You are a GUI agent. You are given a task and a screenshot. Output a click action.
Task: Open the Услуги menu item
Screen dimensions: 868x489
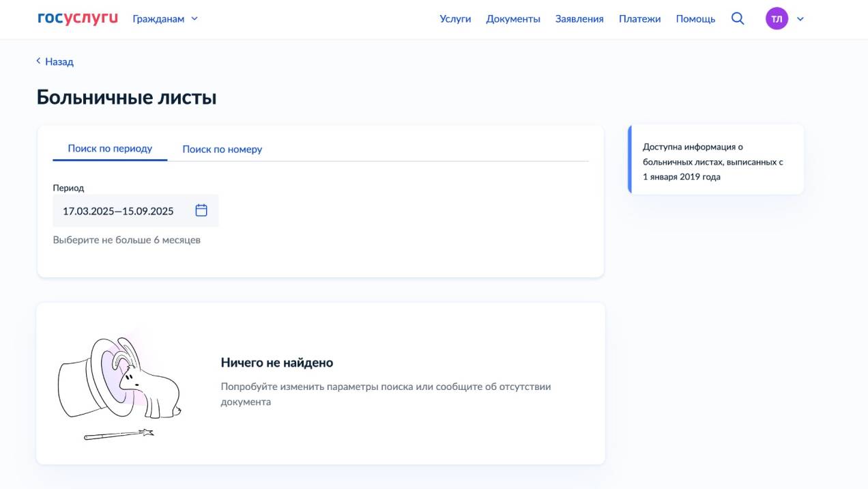(455, 18)
